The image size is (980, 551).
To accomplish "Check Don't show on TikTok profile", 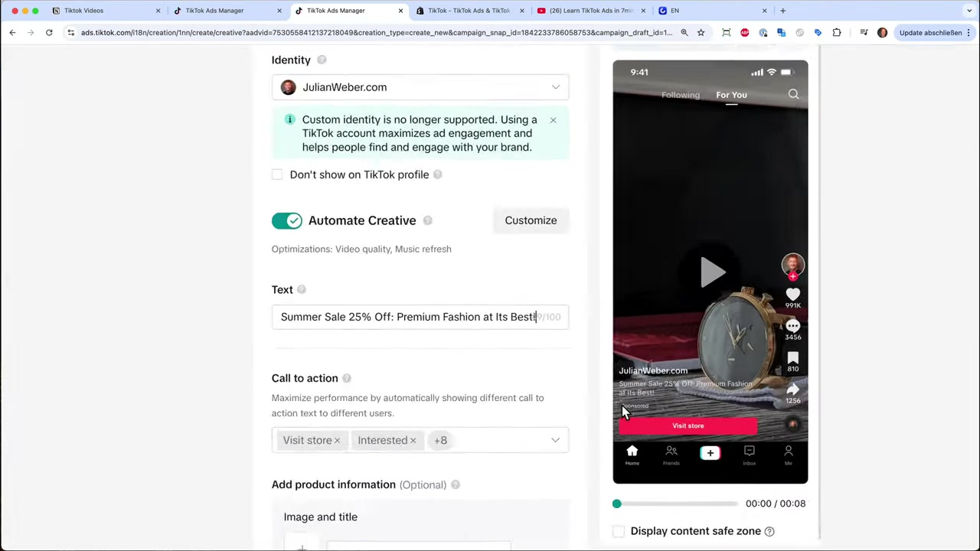I will pyautogui.click(x=277, y=174).
